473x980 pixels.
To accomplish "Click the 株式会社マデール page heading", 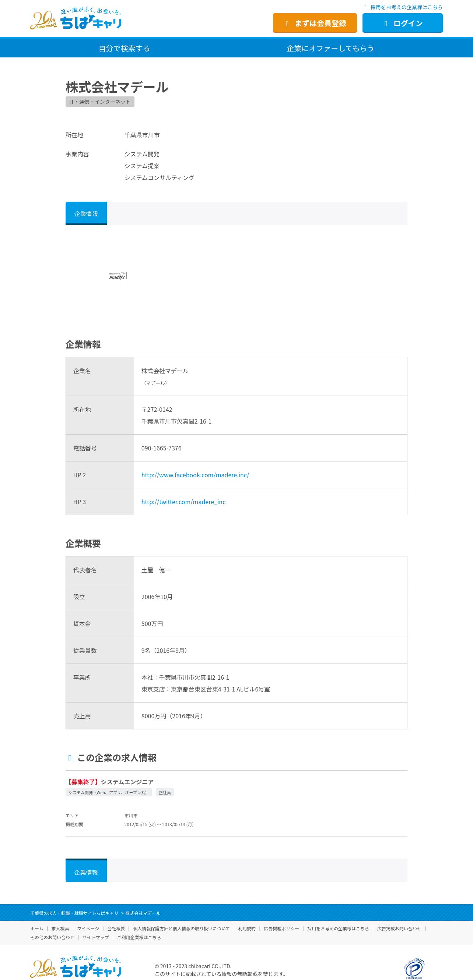I will click(x=117, y=87).
